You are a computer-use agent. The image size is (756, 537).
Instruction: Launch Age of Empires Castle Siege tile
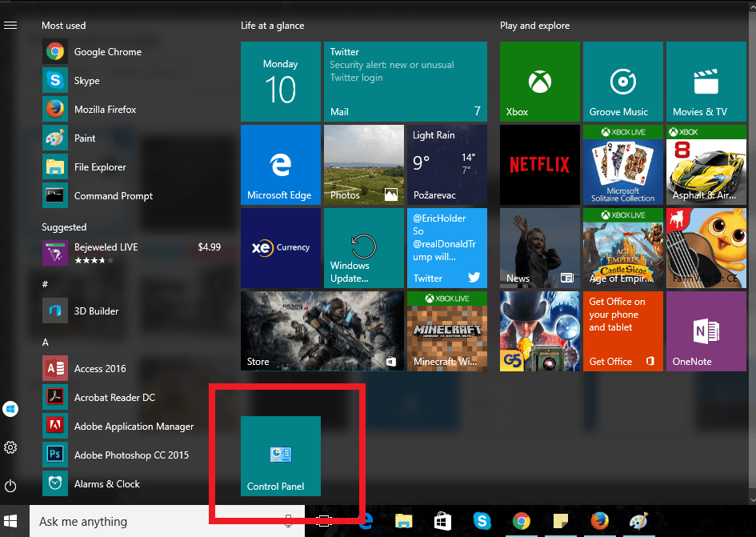[x=623, y=248]
